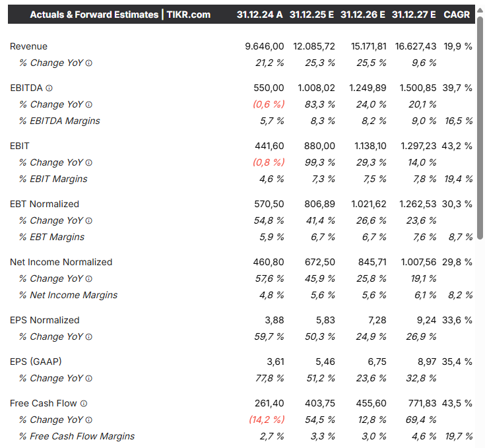Viewport: 485px width, 448px height.
Task: Select the Revenue row label
Action: point(28,46)
